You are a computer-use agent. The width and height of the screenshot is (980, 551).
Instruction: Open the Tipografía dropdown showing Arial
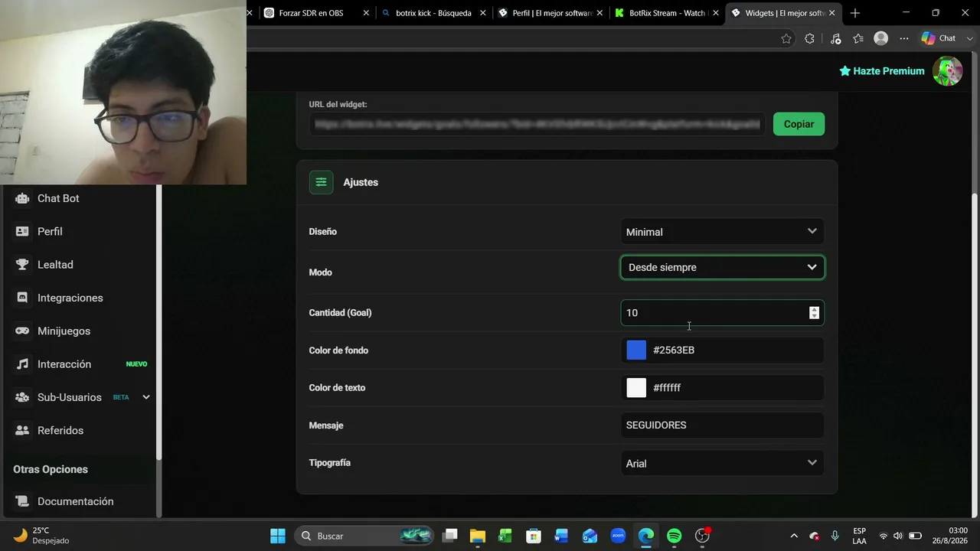click(x=722, y=463)
